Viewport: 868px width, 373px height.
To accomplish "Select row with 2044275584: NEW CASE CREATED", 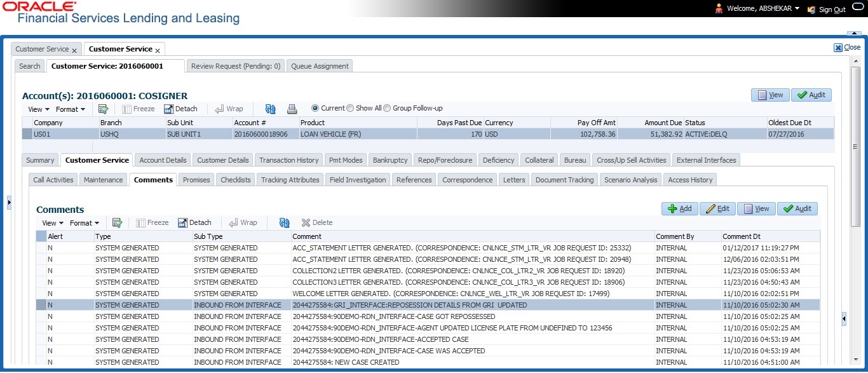I will [428, 362].
